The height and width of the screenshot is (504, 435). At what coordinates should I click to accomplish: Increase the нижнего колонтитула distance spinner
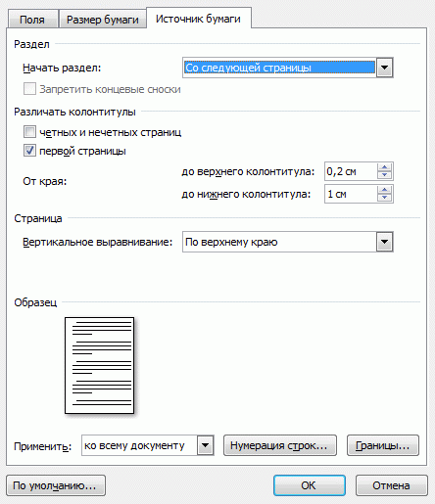click(384, 190)
